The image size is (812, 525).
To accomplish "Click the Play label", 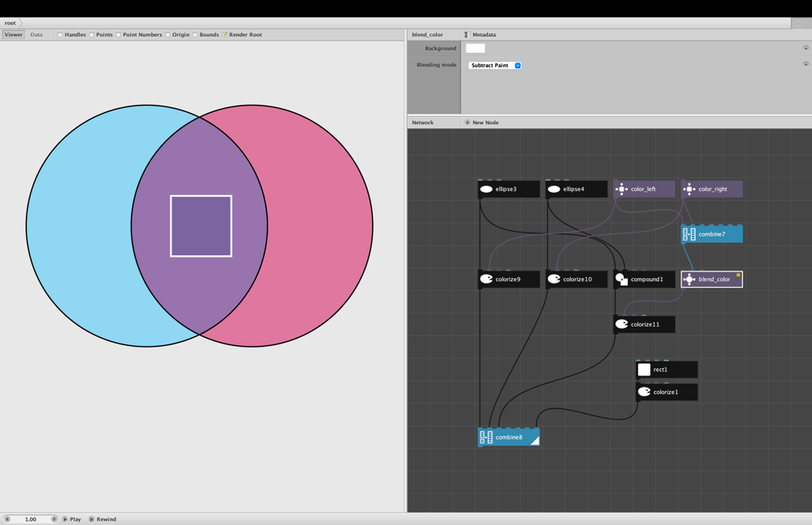I will tap(76, 519).
